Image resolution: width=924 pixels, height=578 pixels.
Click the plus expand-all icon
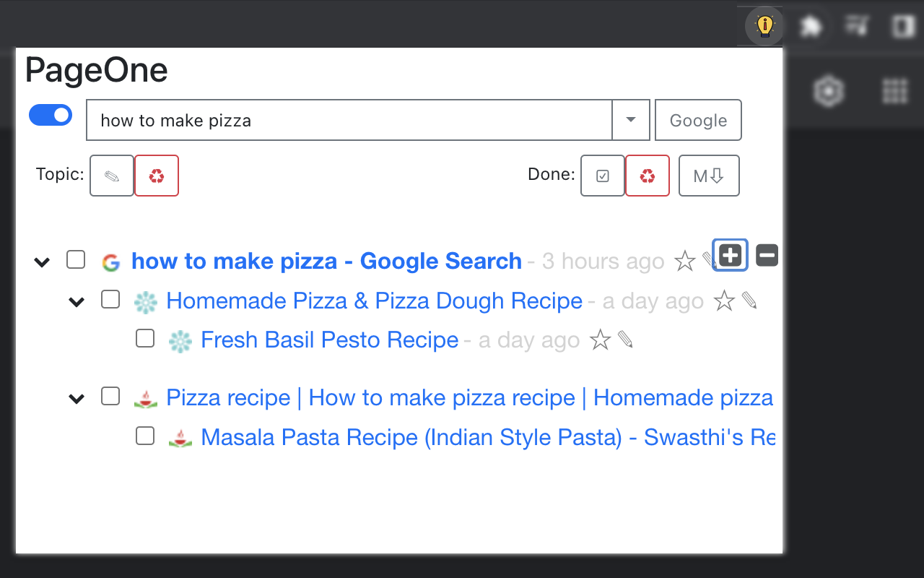point(731,255)
